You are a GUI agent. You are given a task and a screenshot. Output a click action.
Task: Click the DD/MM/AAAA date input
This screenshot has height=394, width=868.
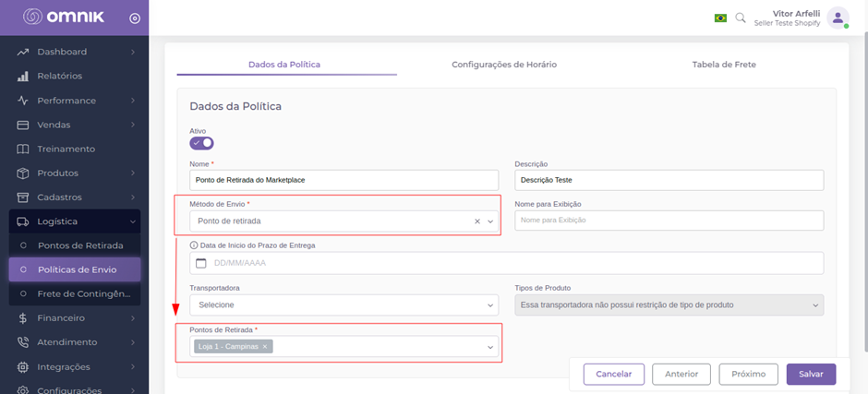507,263
